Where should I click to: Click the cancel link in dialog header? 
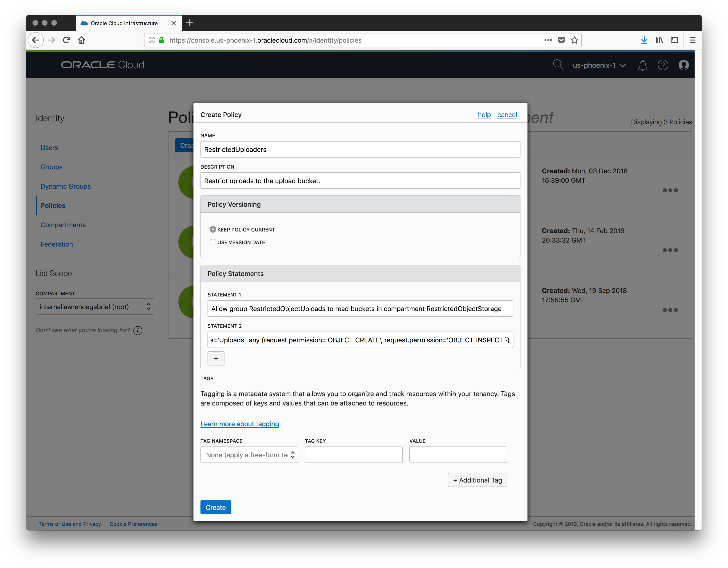tap(507, 115)
